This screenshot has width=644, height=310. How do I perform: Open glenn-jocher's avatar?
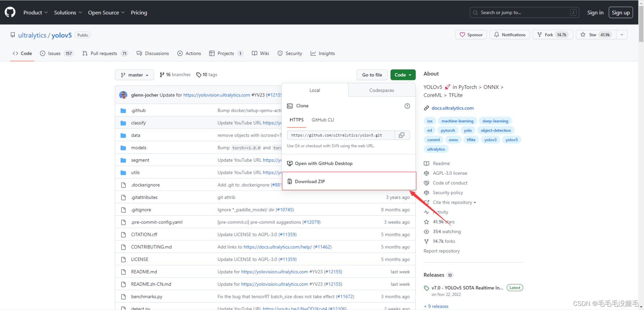click(x=123, y=95)
